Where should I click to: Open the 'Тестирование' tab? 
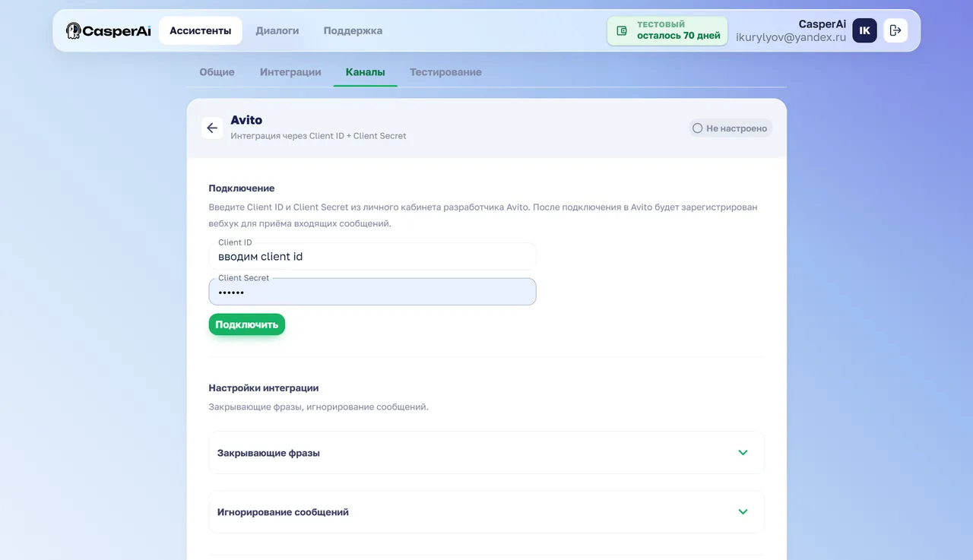click(445, 72)
